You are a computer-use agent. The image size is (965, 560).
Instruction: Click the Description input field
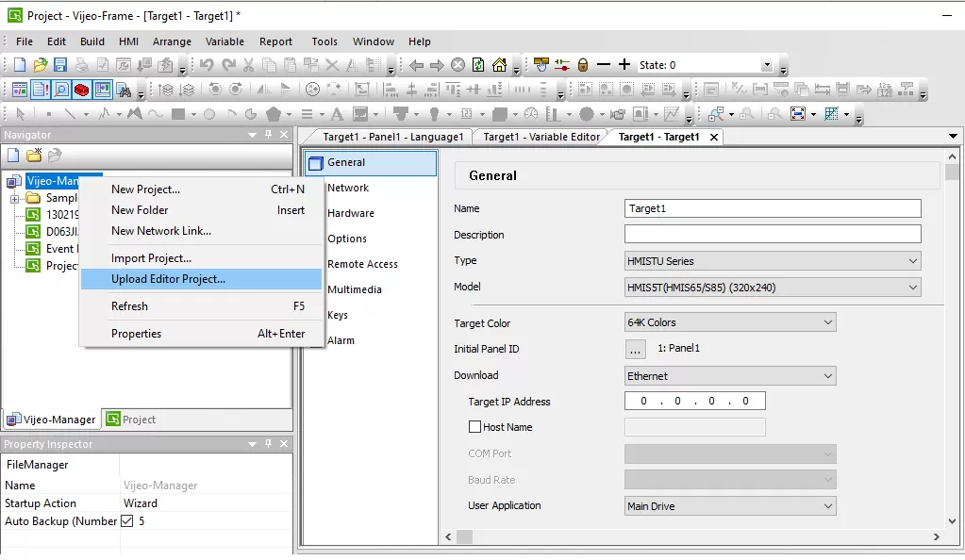coord(772,234)
